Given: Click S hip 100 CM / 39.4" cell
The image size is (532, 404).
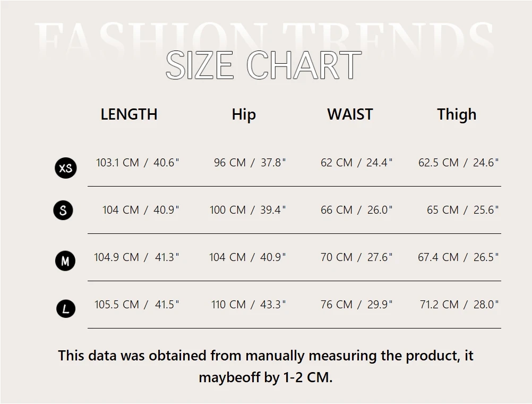Looking at the screenshot, I should coord(247,209).
